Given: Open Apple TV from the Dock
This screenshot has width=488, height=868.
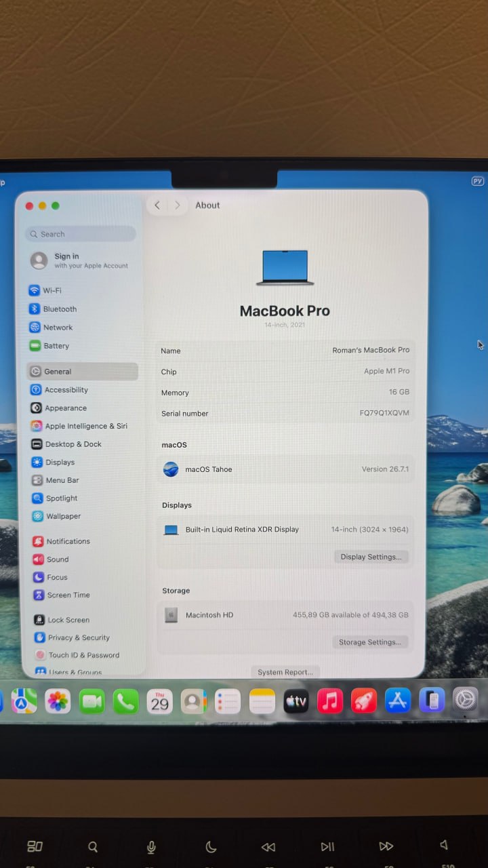Looking at the screenshot, I should [296, 701].
